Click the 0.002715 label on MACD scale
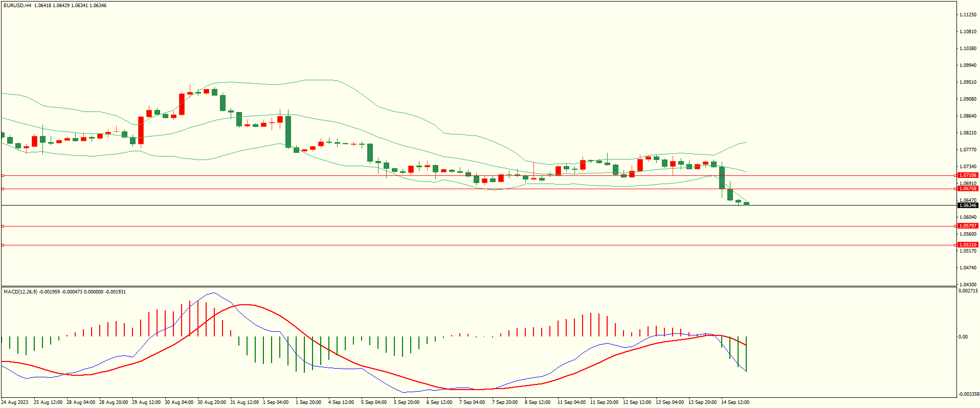Viewport: 980px width, 408px height. click(x=968, y=291)
